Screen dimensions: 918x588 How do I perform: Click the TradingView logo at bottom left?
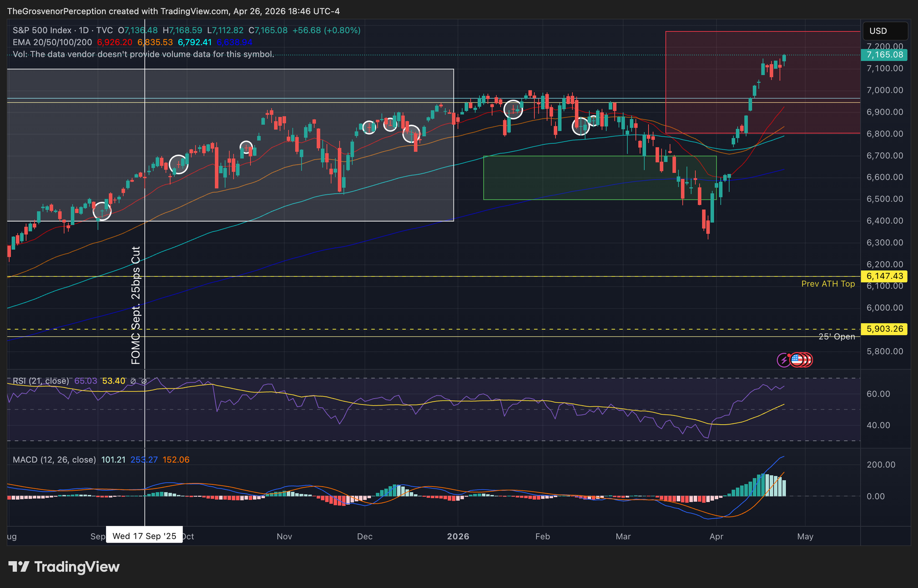coord(64,567)
